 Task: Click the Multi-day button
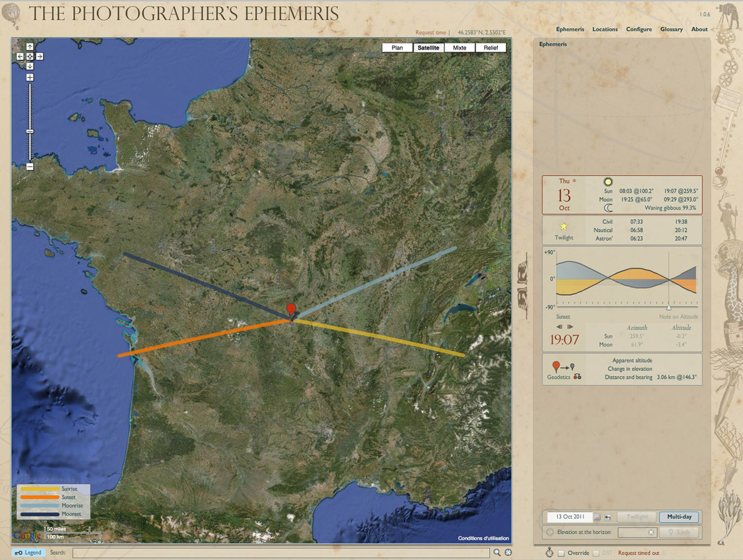click(679, 517)
